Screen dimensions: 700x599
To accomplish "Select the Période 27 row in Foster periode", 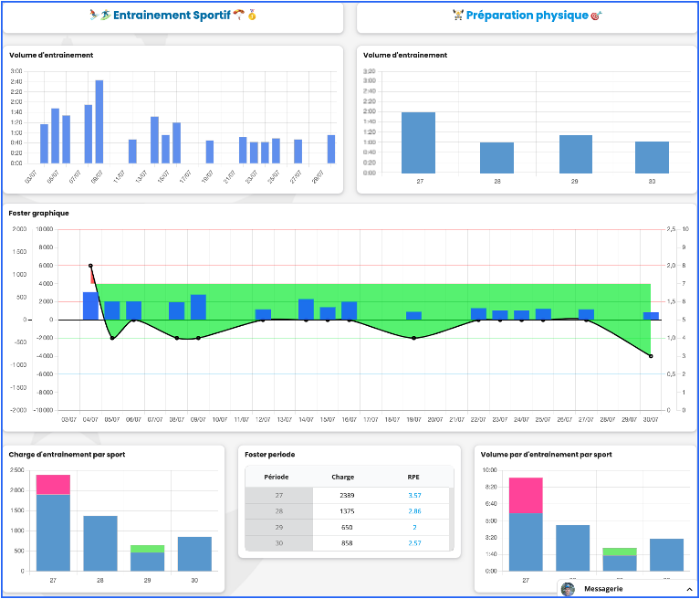I will tap(279, 495).
